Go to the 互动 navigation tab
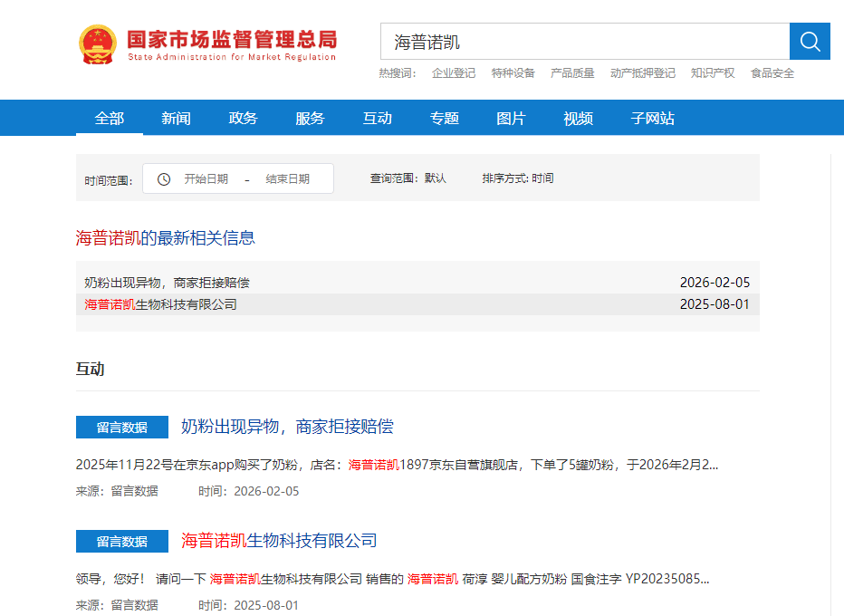 (x=378, y=119)
